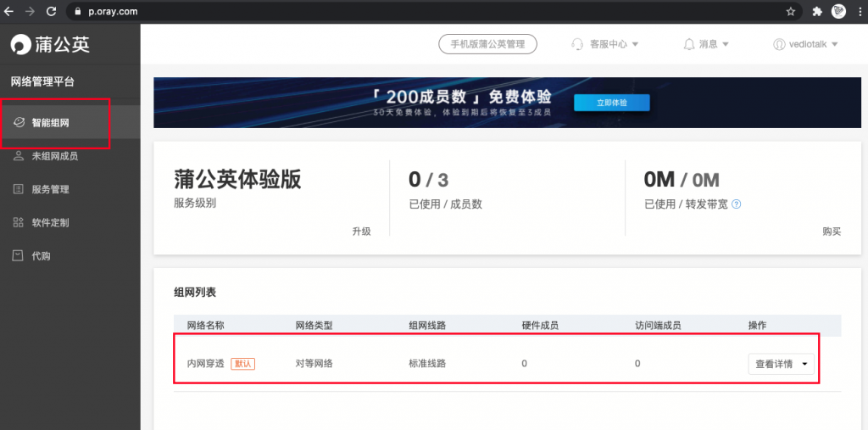Open the browser three-dot menu
The height and width of the screenshot is (430, 868).
click(859, 11)
